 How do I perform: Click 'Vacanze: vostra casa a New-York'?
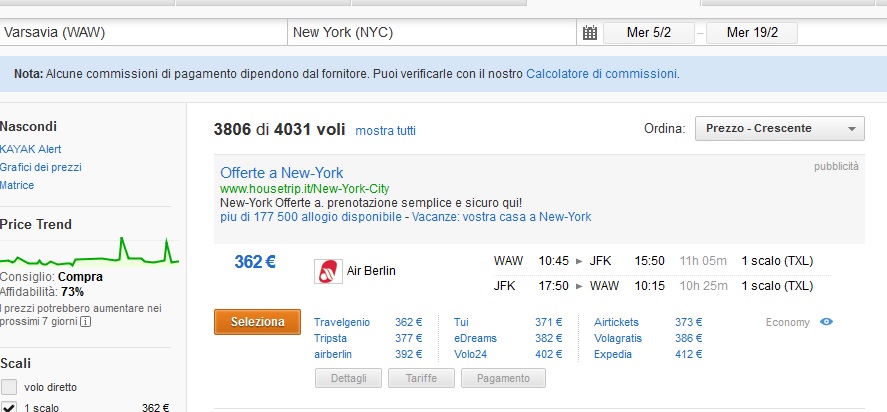(501, 217)
